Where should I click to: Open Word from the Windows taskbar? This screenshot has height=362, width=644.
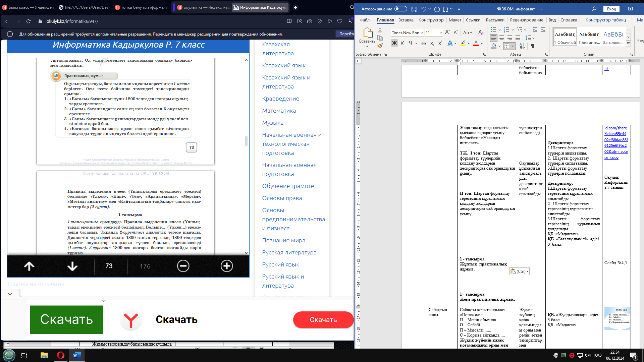[77, 355]
